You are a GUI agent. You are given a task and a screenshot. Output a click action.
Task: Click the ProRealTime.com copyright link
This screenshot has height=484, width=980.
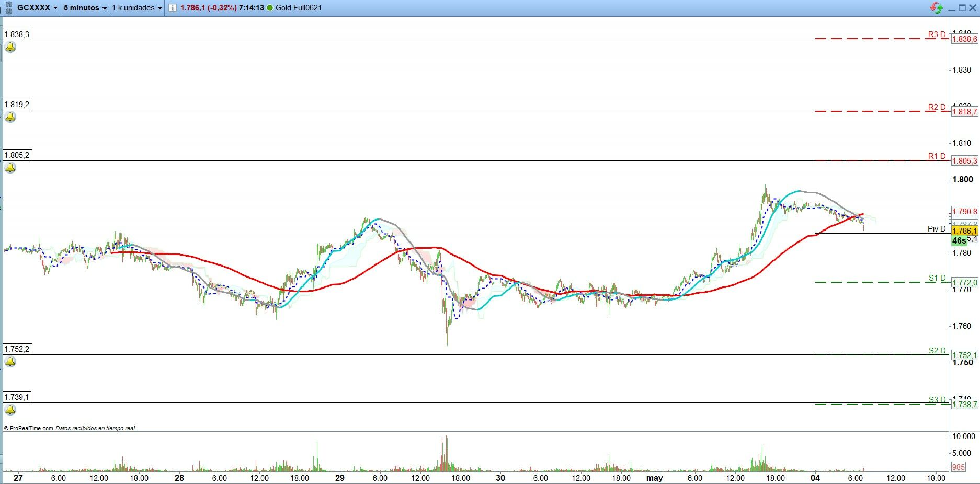(28, 428)
